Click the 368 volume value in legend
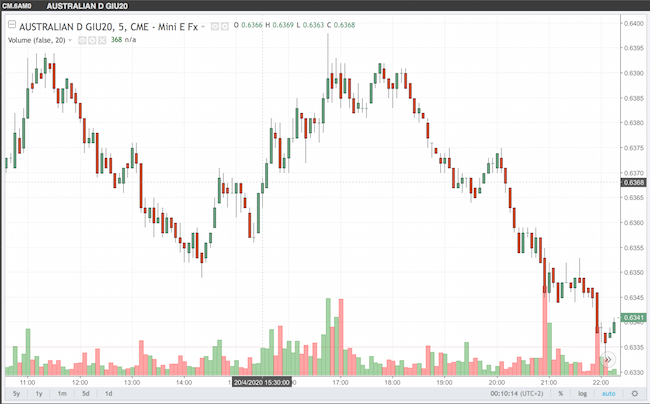The width and height of the screenshot is (650, 404). pos(116,40)
